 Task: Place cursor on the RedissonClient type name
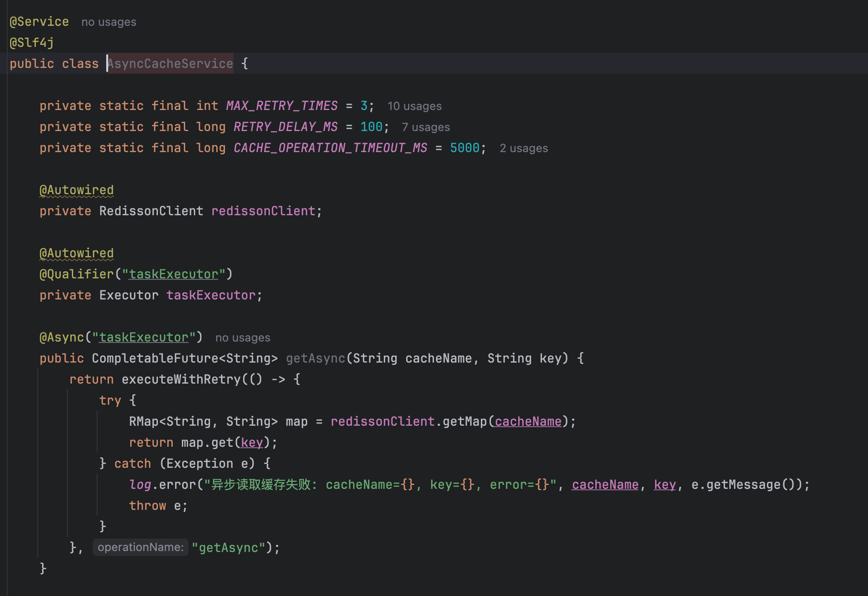[x=151, y=211]
